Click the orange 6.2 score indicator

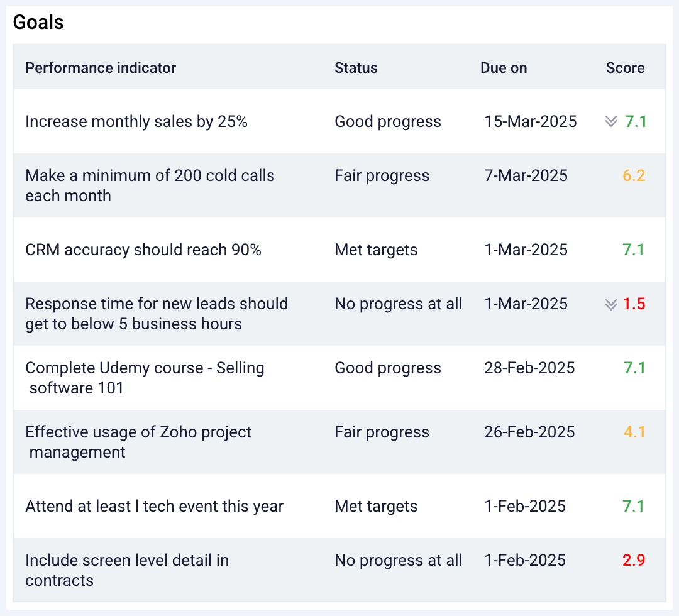(634, 176)
